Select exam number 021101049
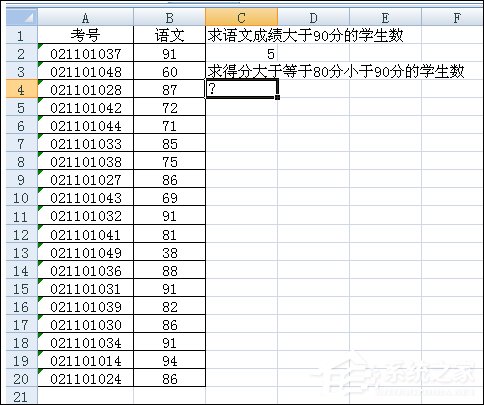Image resolution: width=484 pixels, height=405 pixels. [86, 252]
